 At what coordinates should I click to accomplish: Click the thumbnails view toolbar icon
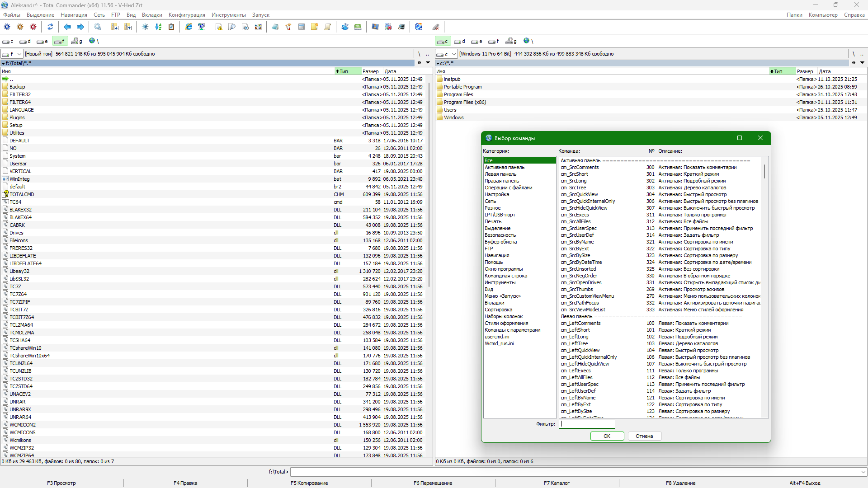pyautogui.click(x=258, y=27)
